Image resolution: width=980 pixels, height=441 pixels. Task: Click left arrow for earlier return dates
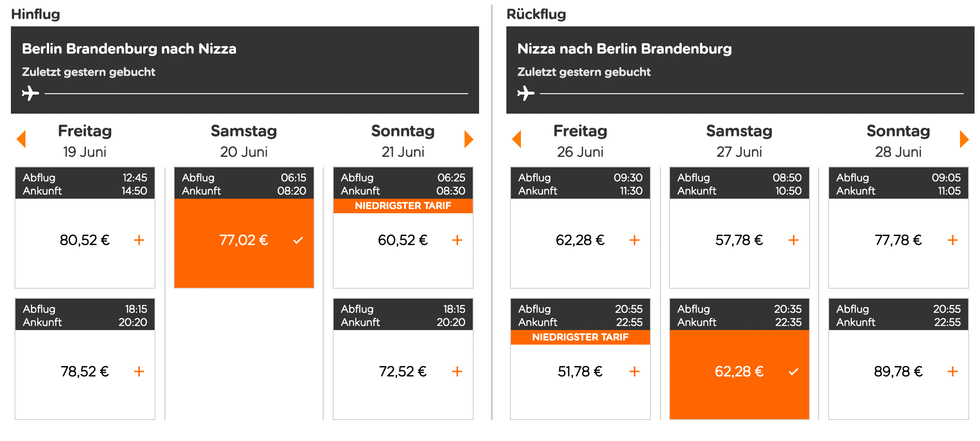[x=516, y=139]
